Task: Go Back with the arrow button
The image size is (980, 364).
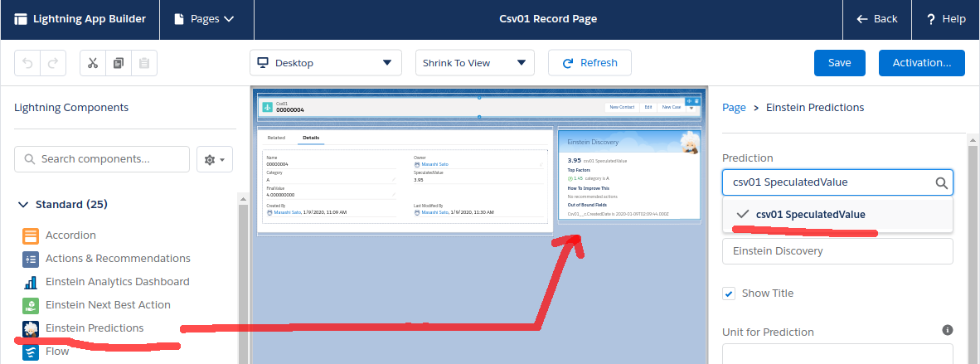Action: [877, 19]
